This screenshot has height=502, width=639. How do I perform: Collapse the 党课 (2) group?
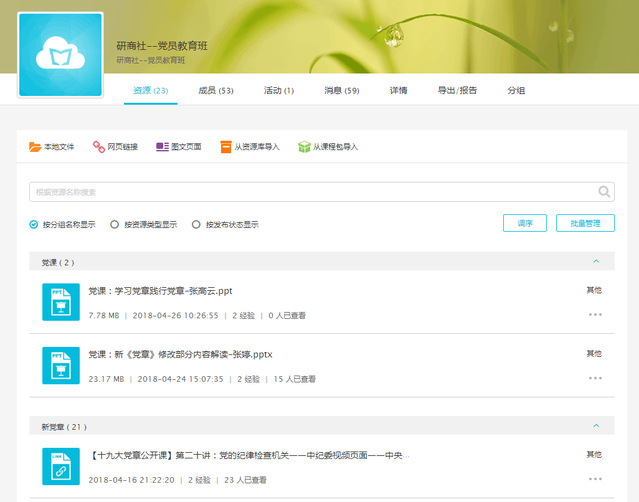pos(596,262)
